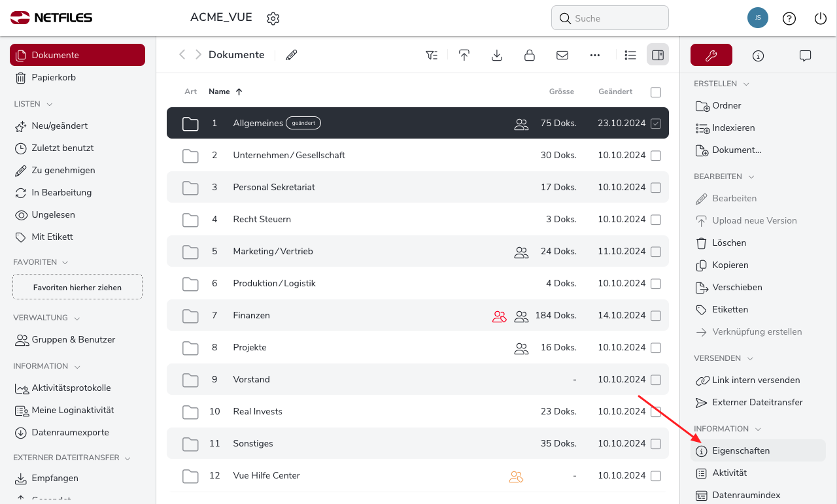Viewport: 837px width, 504px height.
Task: Open the data room settings gear
Action: tap(273, 18)
